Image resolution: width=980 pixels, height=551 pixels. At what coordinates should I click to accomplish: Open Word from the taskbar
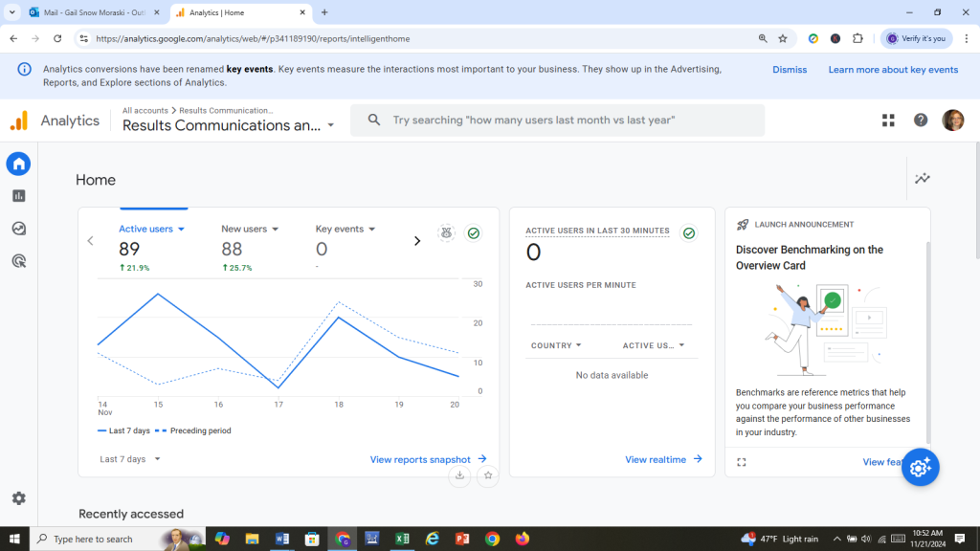click(282, 539)
